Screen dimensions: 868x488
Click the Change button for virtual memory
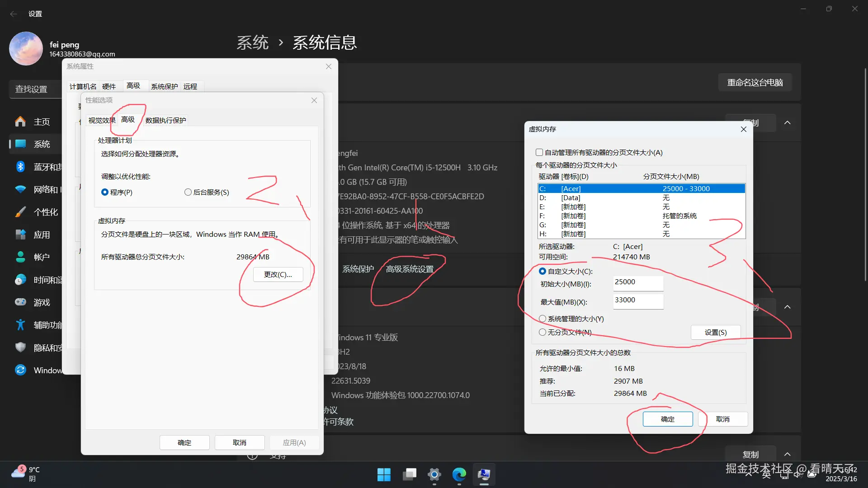[278, 275]
